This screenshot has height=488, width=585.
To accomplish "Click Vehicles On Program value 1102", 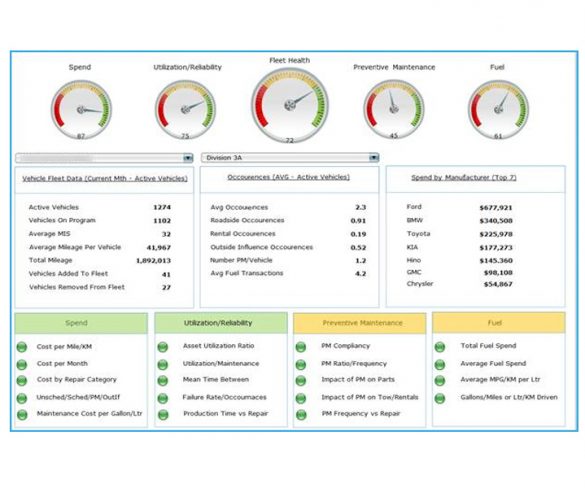I will point(162,221).
